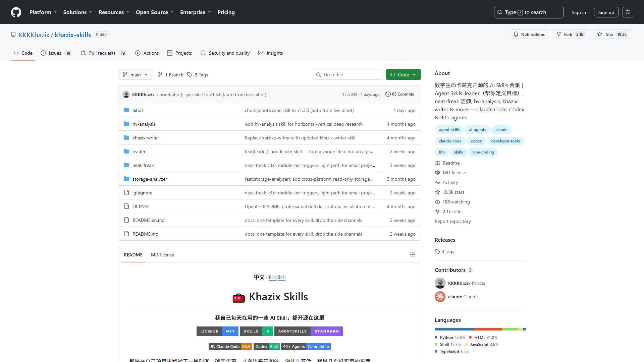Select the MIT license README tab
644x362 pixels.
(x=163, y=255)
